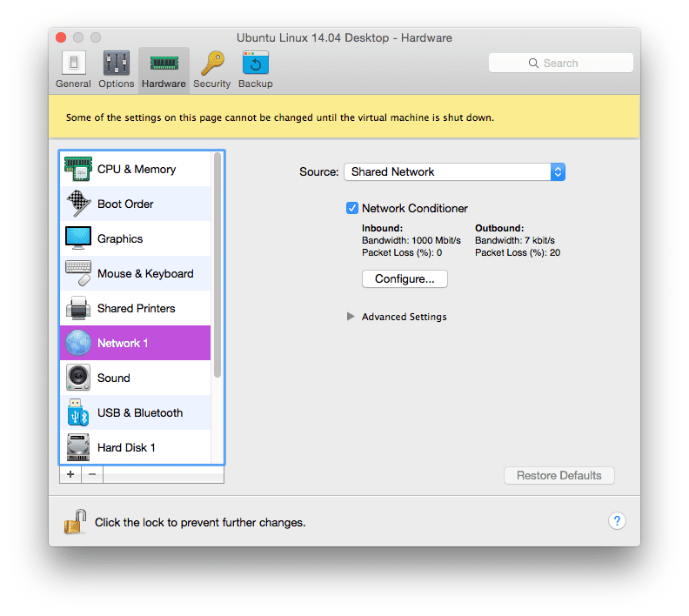Select Graphics monitor item
Image resolution: width=689 pixels, height=616 pixels.
click(136, 238)
